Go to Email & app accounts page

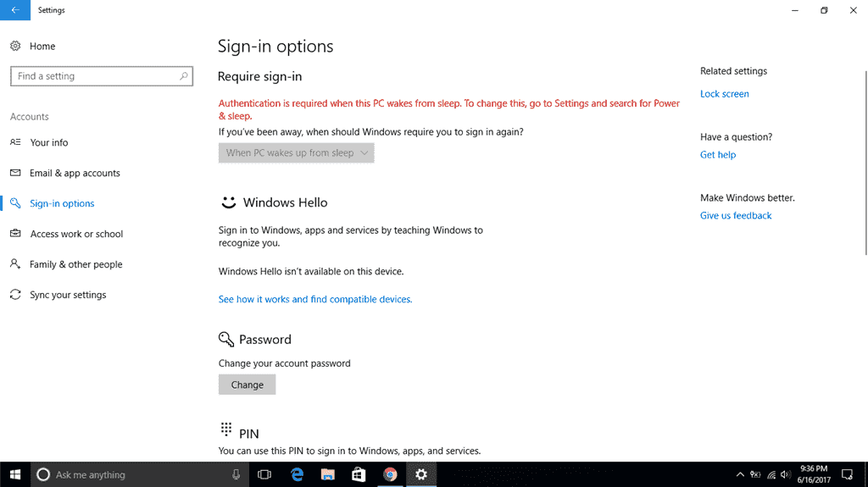click(x=75, y=173)
